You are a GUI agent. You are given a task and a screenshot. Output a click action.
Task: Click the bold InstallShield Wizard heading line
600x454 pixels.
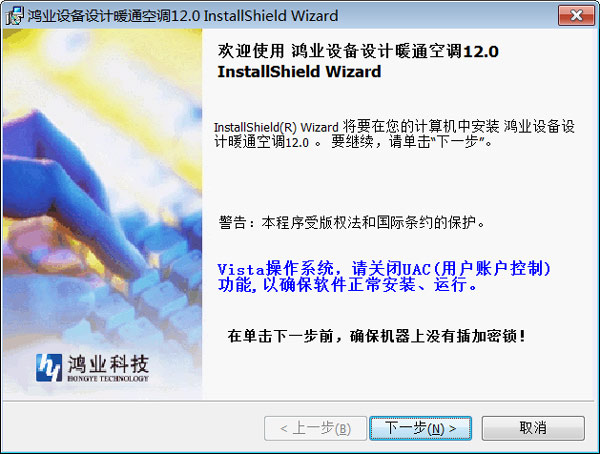(299, 72)
